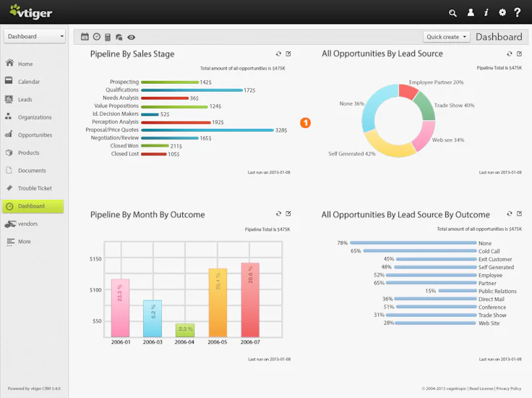This screenshot has width=532, height=398.
Task: Click the Prospecting bar
Action: [170, 82]
